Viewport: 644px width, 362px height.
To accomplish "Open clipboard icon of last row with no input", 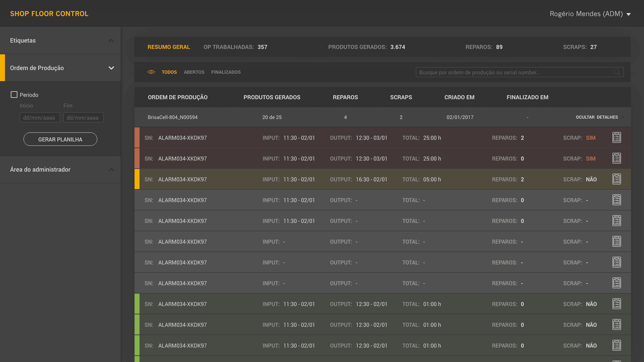I will 616,283.
